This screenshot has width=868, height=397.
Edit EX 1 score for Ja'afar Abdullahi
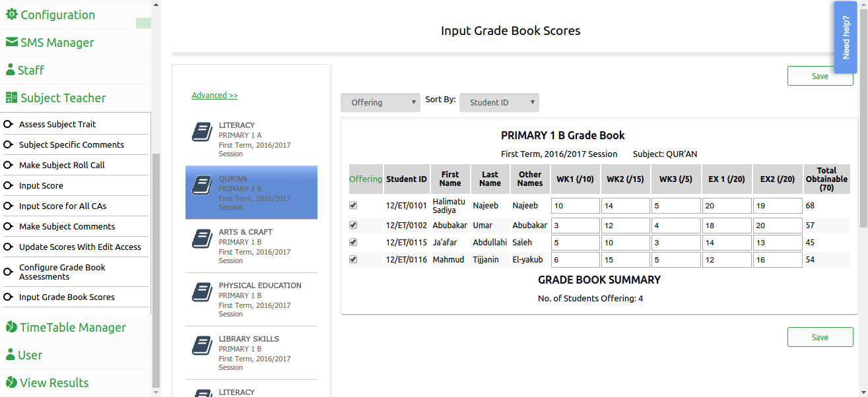[x=727, y=243]
